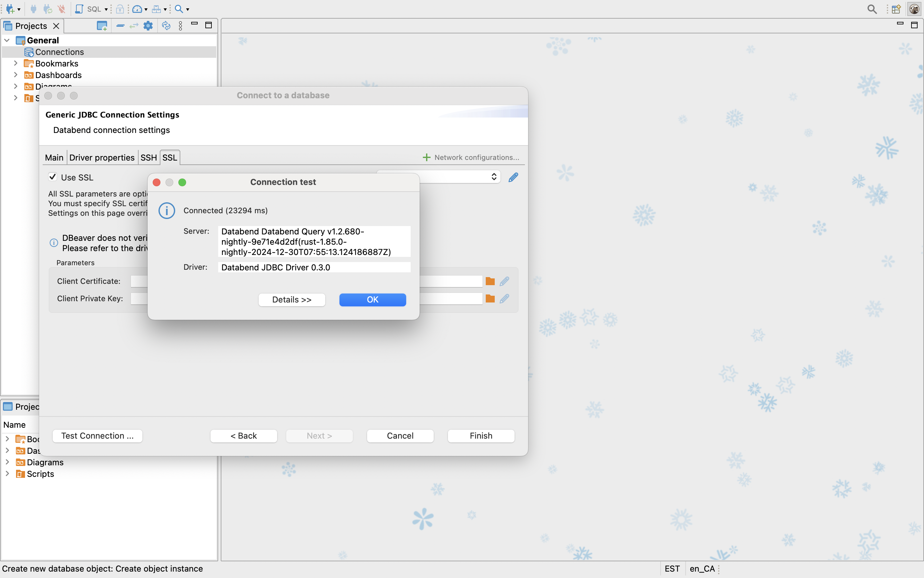Expand the Scripts folder in lower panel
This screenshot has width=924, height=578.
pyautogui.click(x=7, y=473)
